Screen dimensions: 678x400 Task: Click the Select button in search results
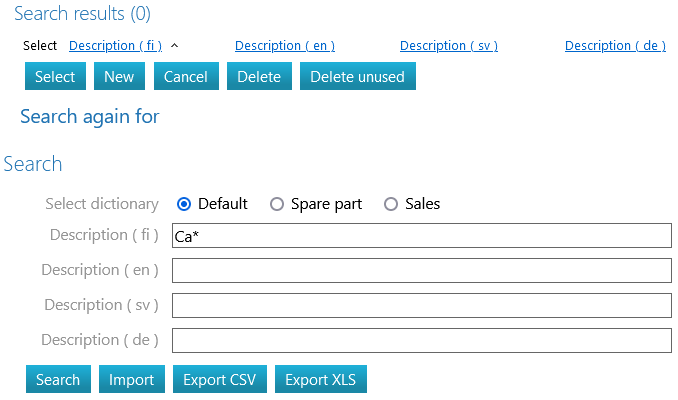point(55,77)
